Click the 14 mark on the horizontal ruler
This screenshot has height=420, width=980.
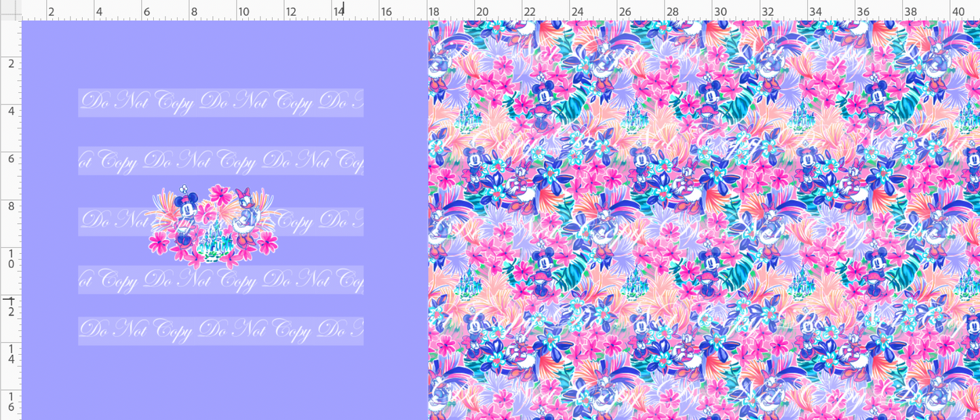[x=338, y=12]
